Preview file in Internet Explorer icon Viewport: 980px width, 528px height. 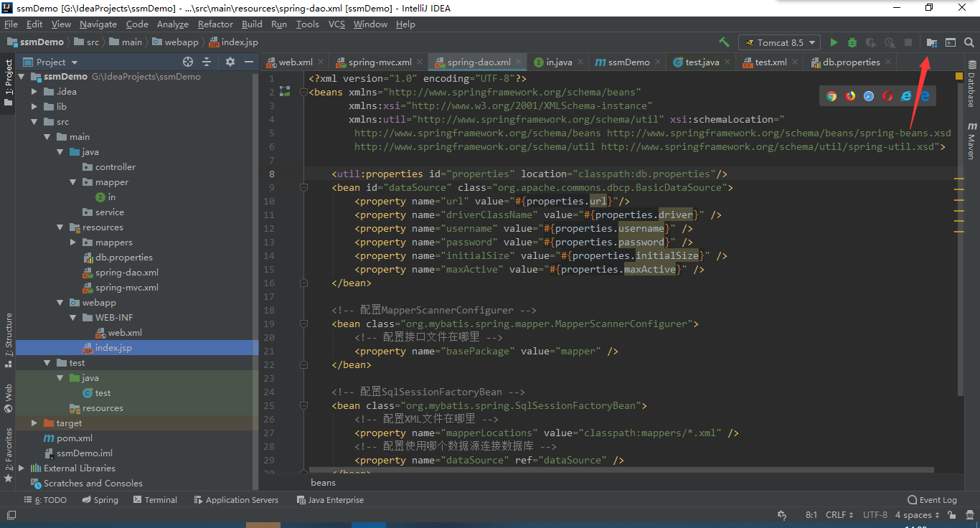pyautogui.click(x=906, y=95)
